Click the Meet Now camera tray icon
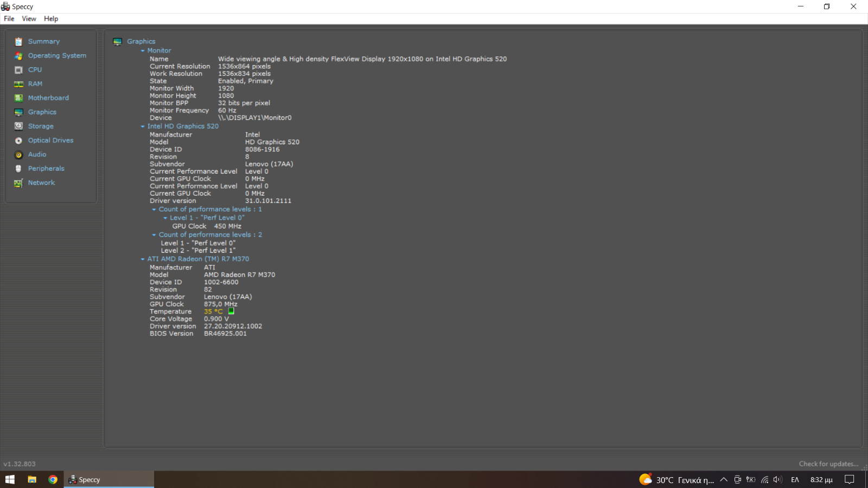868x488 pixels. pos(737,479)
